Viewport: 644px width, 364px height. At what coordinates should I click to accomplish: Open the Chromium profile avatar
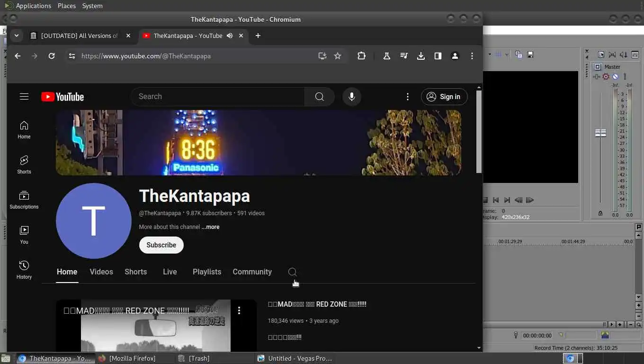coord(455,56)
